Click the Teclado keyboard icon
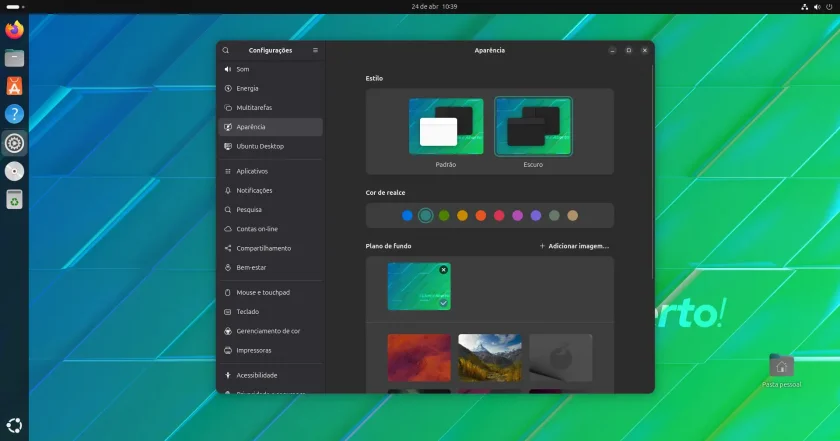The image size is (840, 441). point(228,312)
